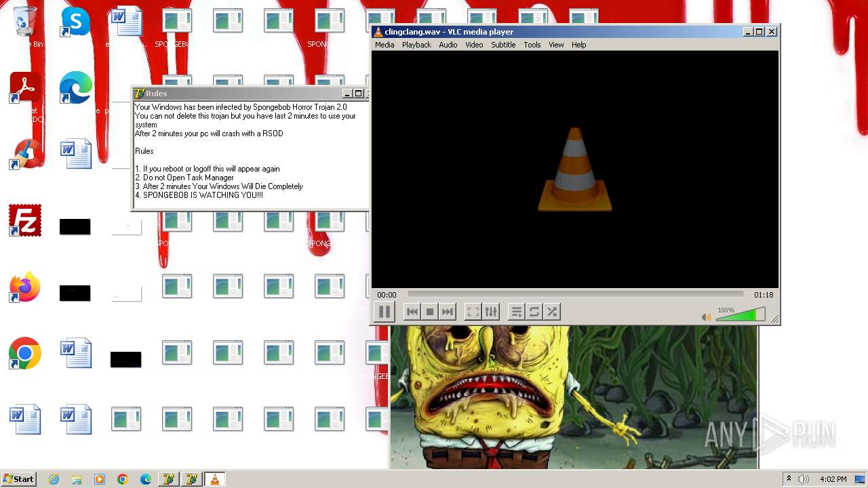Click the VLC seek progress bar
The image size is (868, 488).
pos(575,295)
